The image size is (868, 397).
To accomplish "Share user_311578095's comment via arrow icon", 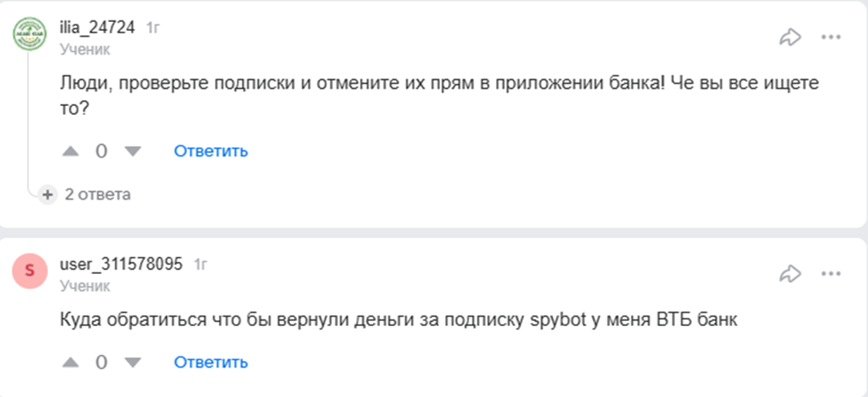I will pyautogui.click(x=790, y=272).
